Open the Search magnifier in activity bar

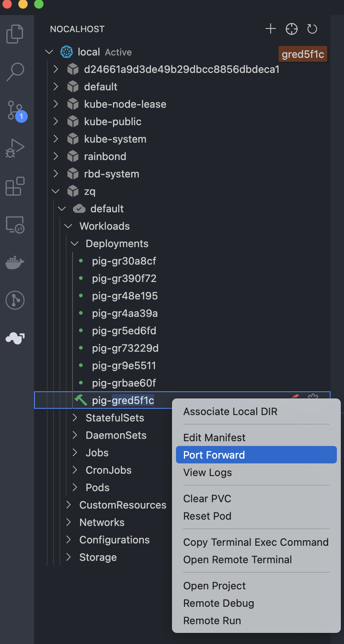[x=15, y=72]
